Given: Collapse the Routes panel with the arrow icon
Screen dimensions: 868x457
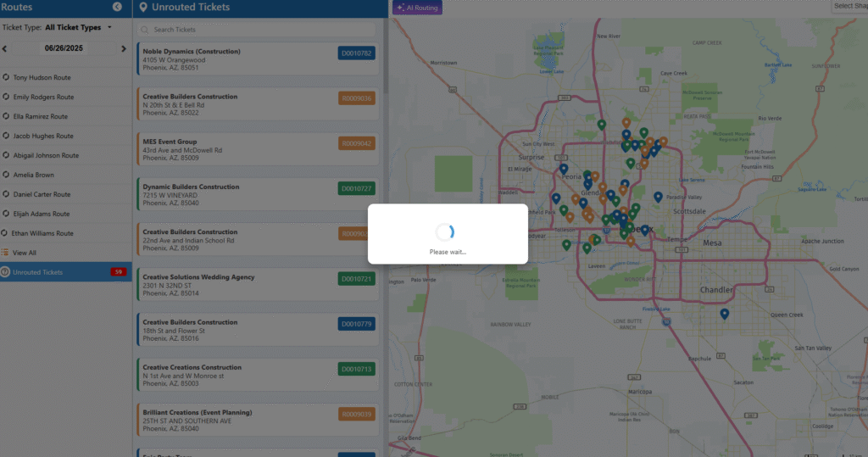Looking at the screenshot, I should click(117, 7).
